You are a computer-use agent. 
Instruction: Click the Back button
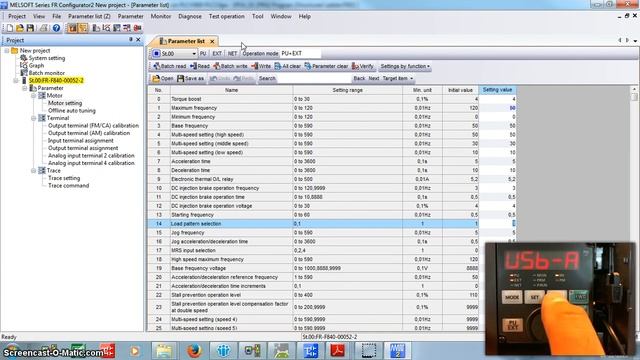[x=359, y=78]
